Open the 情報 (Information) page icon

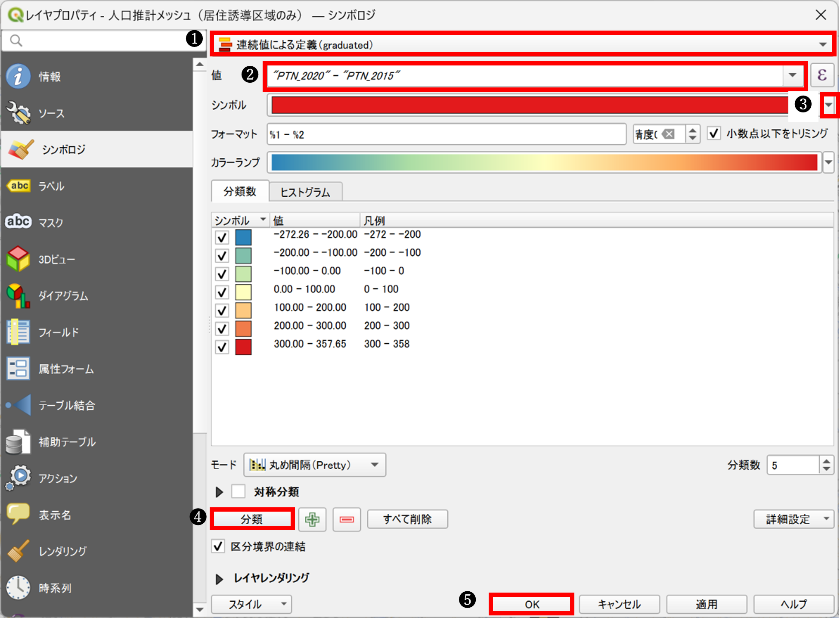[x=18, y=77]
